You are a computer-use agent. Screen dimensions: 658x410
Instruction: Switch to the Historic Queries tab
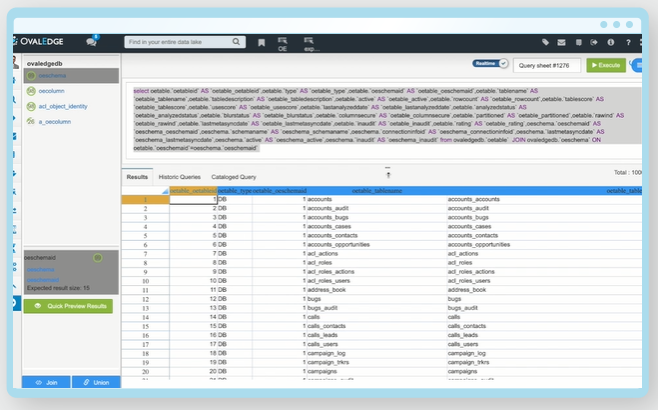tap(178, 177)
